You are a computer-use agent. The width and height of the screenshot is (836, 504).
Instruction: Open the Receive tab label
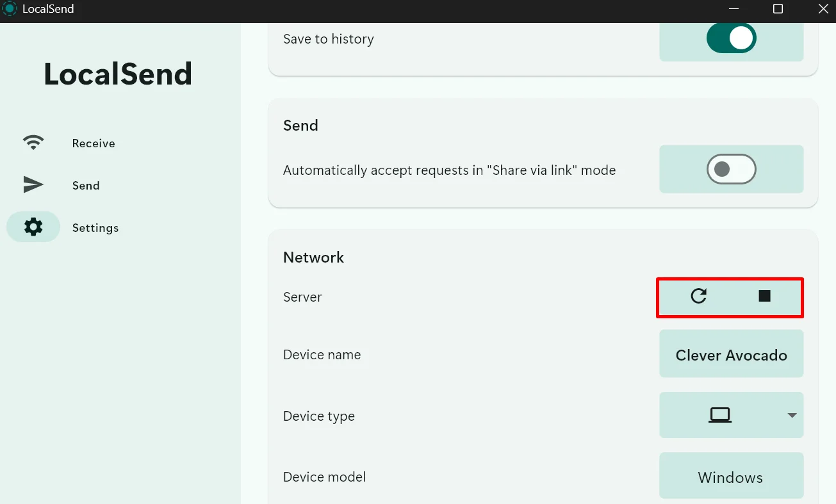(94, 143)
